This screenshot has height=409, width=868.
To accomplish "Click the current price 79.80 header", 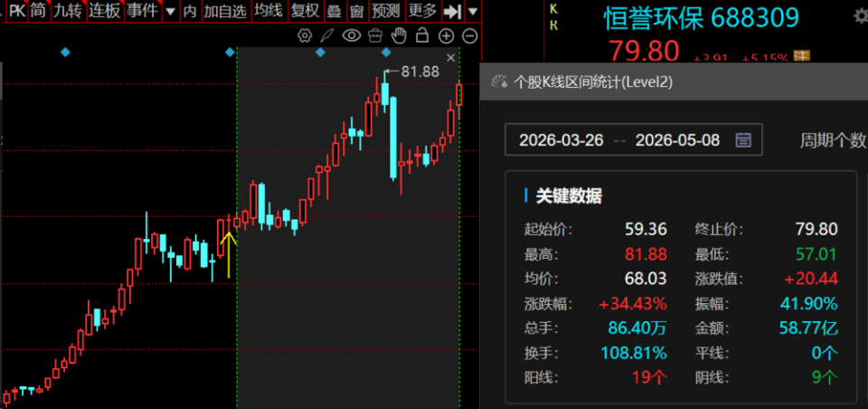I will (643, 50).
